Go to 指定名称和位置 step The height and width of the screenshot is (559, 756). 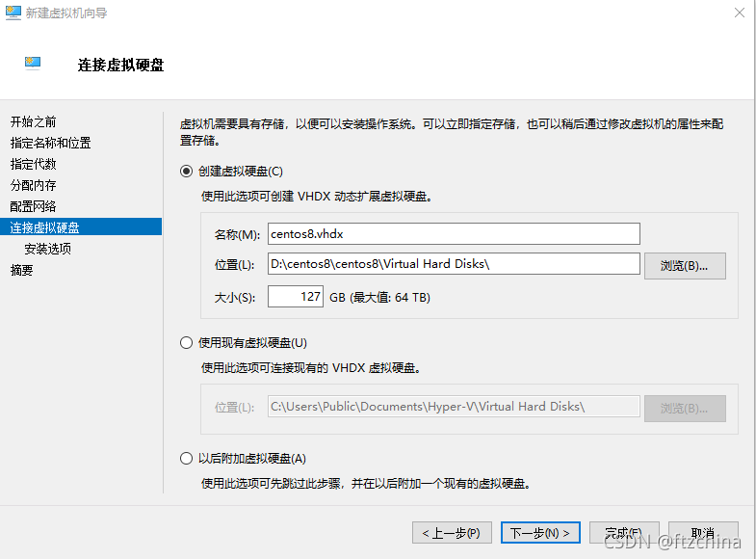tap(51, 144)
